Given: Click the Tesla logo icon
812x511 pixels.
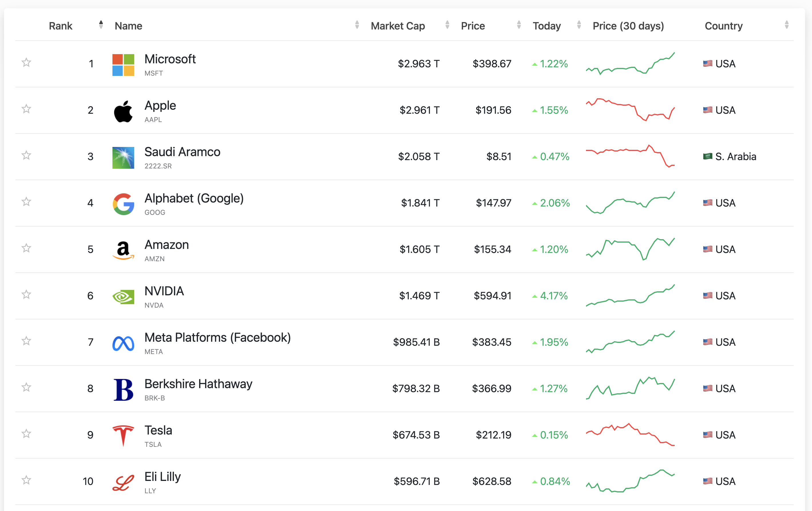Looking at the screenshot, I should click(123, 435).
